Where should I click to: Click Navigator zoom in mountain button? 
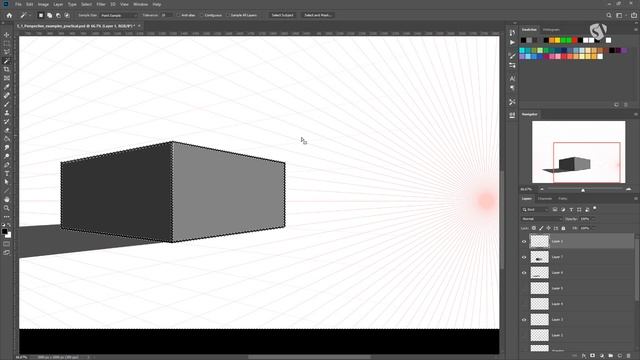coord(628,189)
